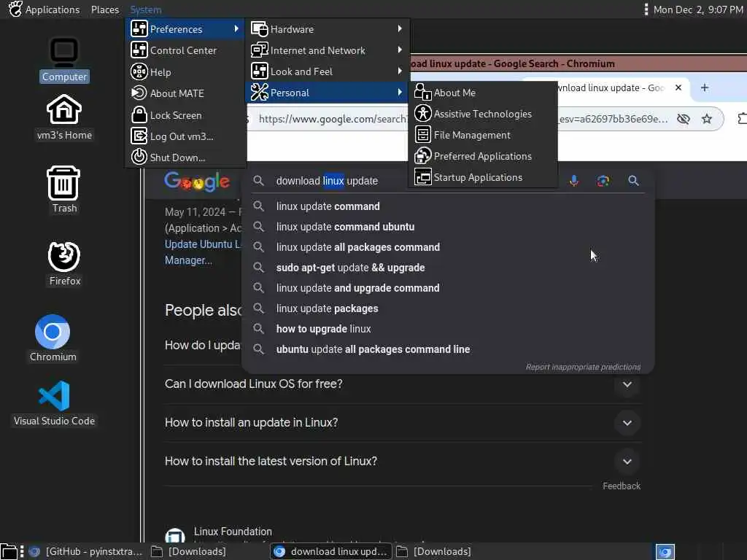Click the Chromium address bar URL
Image resolution: width=747 pixels, height=560 pixels.
pyautogui.click(x=332, y=119)
